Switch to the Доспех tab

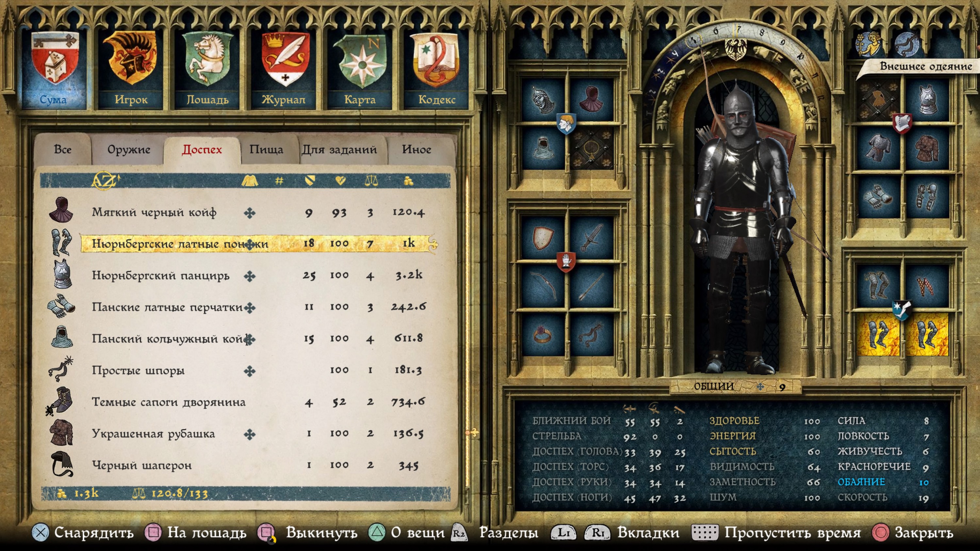(202, 150)
